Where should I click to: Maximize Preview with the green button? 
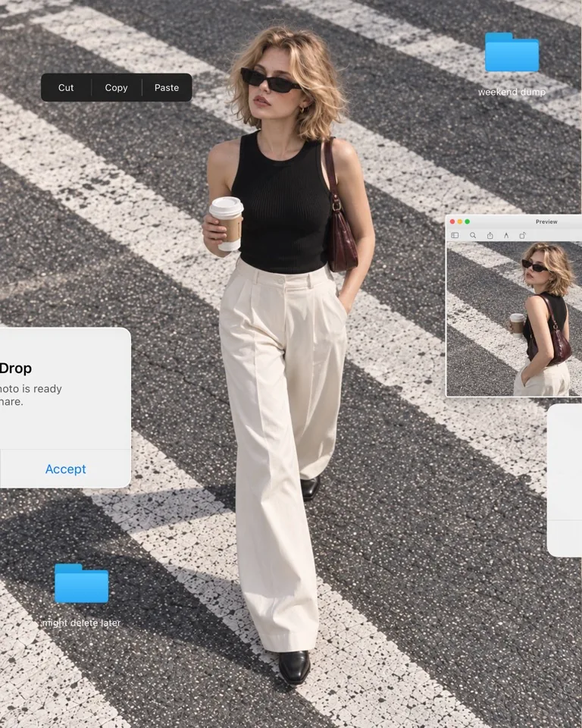click(x=468, y=221)
